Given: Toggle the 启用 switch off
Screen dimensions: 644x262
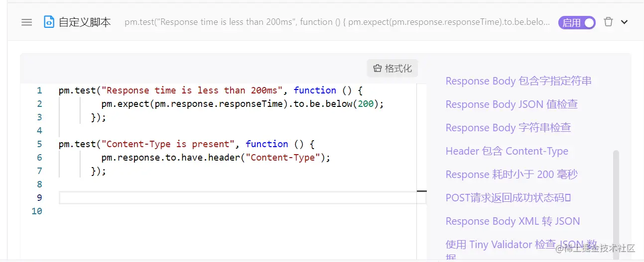Looking at the screenshot, I should tap(577, 22).
